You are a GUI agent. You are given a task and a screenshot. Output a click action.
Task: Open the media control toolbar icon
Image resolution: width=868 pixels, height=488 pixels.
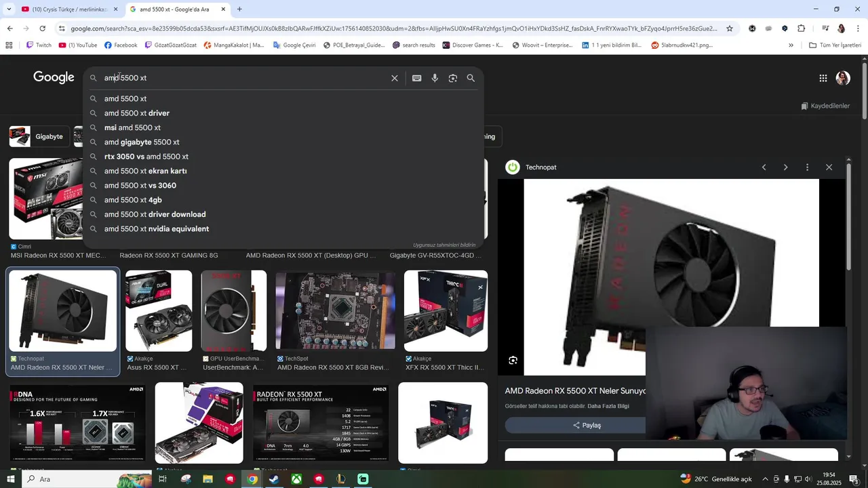coord(825,28)
